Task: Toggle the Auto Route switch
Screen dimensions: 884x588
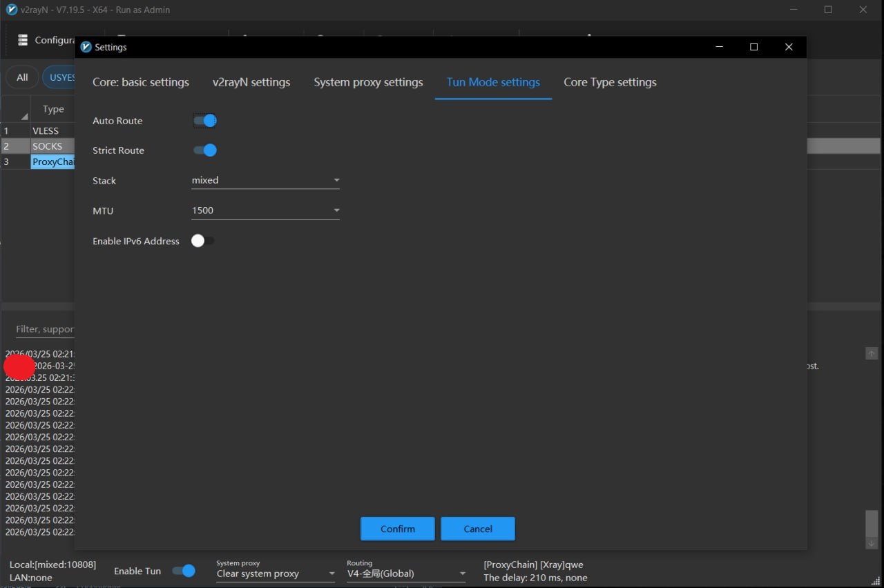Action: point(205,121)
